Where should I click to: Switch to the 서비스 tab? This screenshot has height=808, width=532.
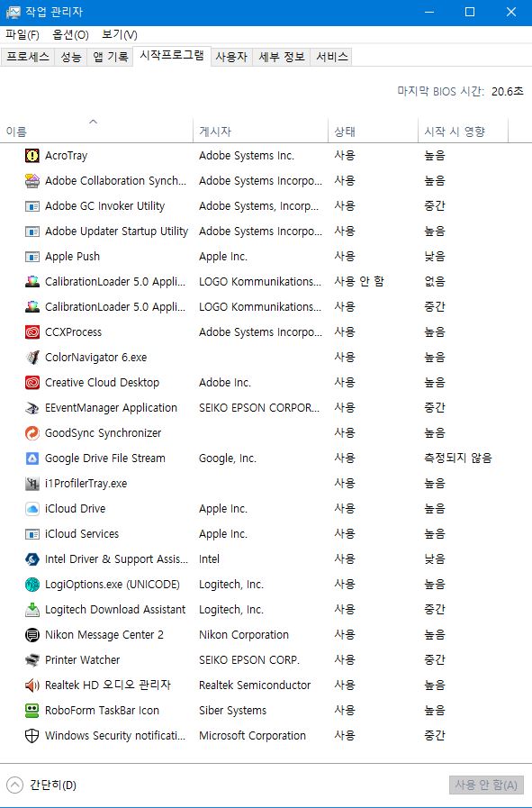[331, 57]
